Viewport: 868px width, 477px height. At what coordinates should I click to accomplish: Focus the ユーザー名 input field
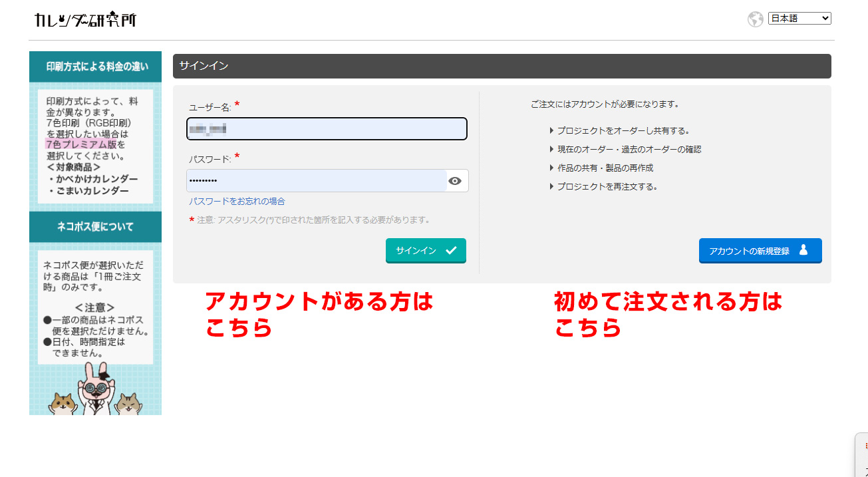coord(326,129)
